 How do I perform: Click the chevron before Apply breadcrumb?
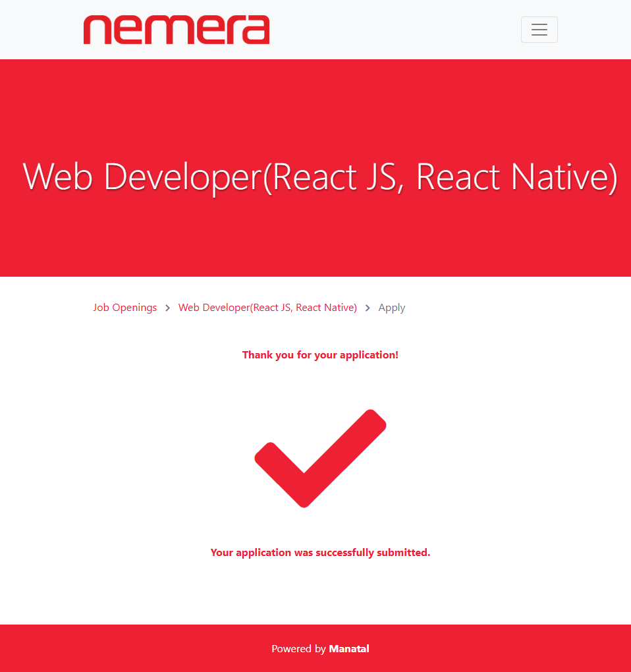click(368, 308)
